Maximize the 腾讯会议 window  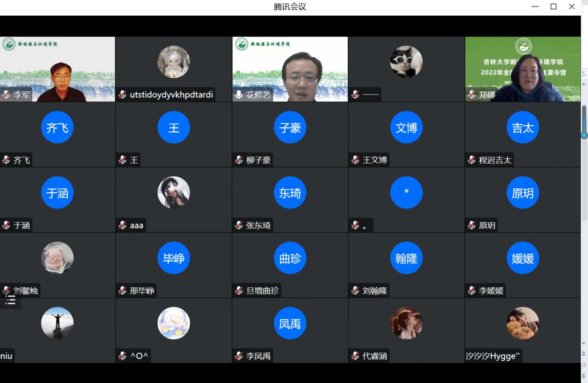(x=553, y=6)
